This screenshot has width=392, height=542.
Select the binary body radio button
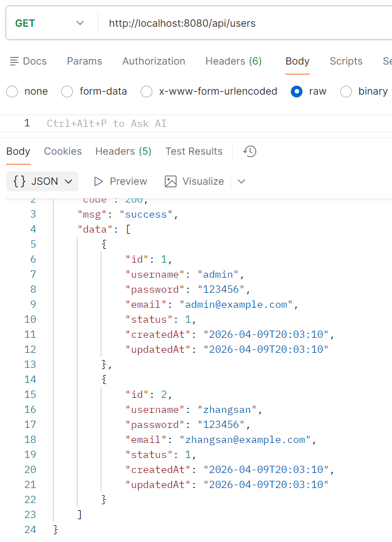(x=346, y=92)
